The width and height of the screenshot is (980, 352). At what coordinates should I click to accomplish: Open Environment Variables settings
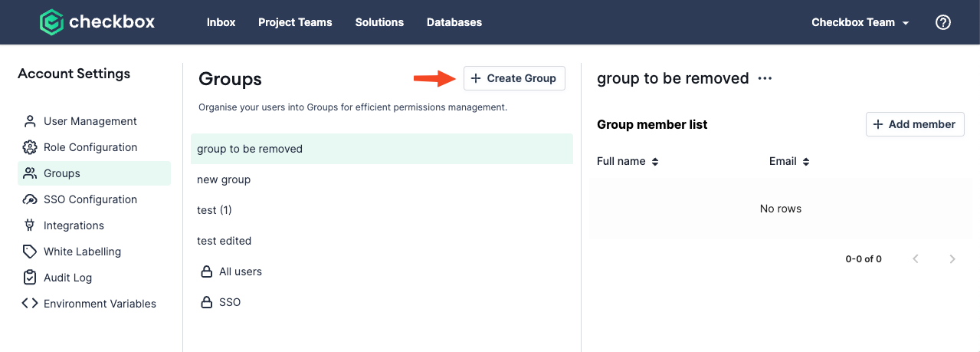point(94,304)
